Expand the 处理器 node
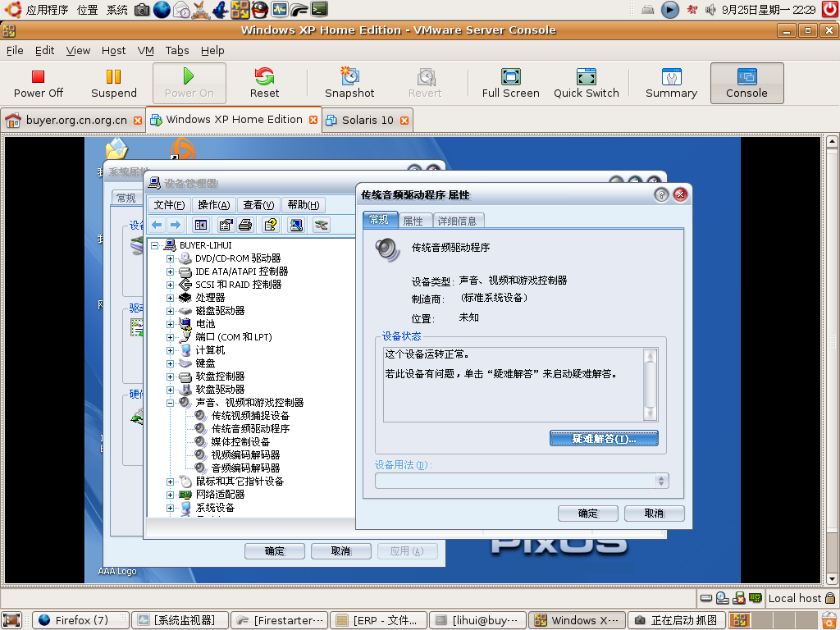840x630 pixels. [170, 298]
